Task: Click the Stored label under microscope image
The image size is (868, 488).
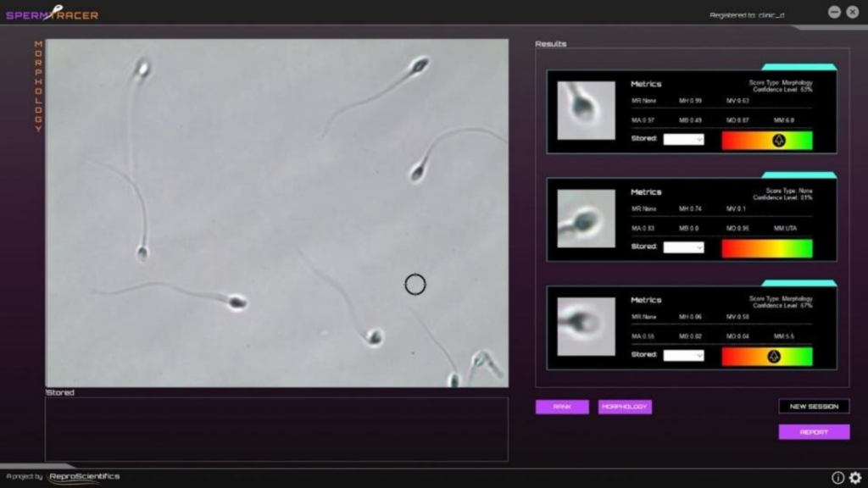Action: 60,392
